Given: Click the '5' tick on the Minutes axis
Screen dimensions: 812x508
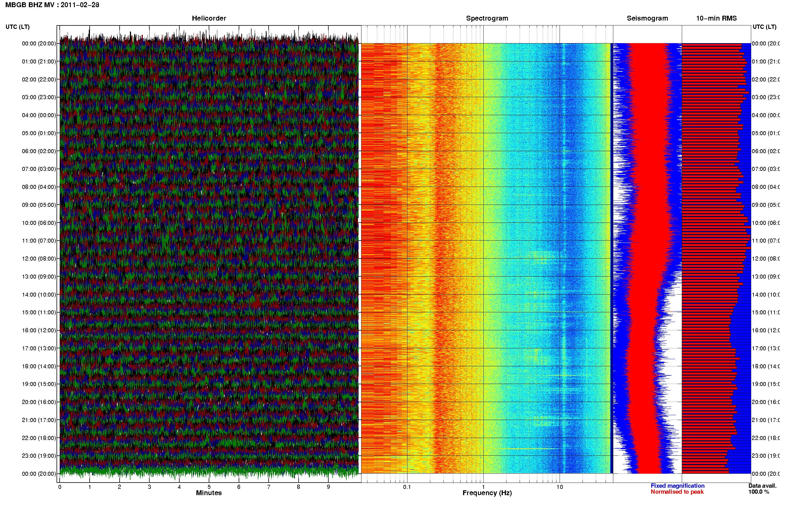Looking at the screenshot, I should click(x=209, y=487).
